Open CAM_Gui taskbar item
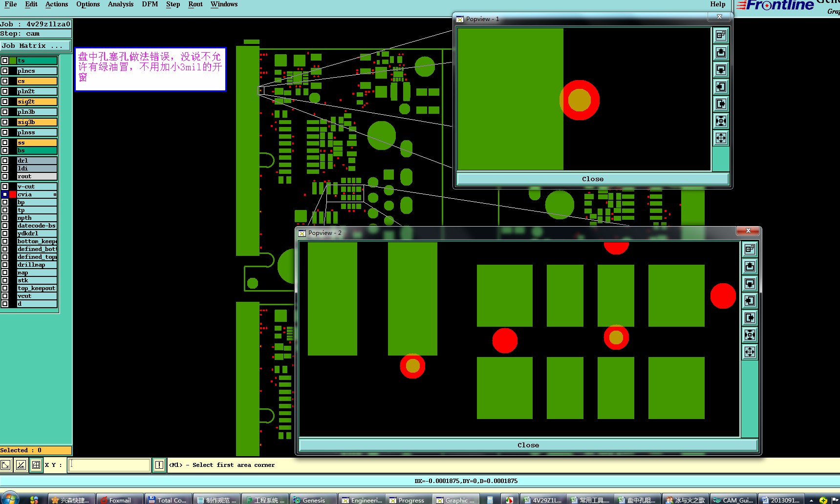 point(734,500)
